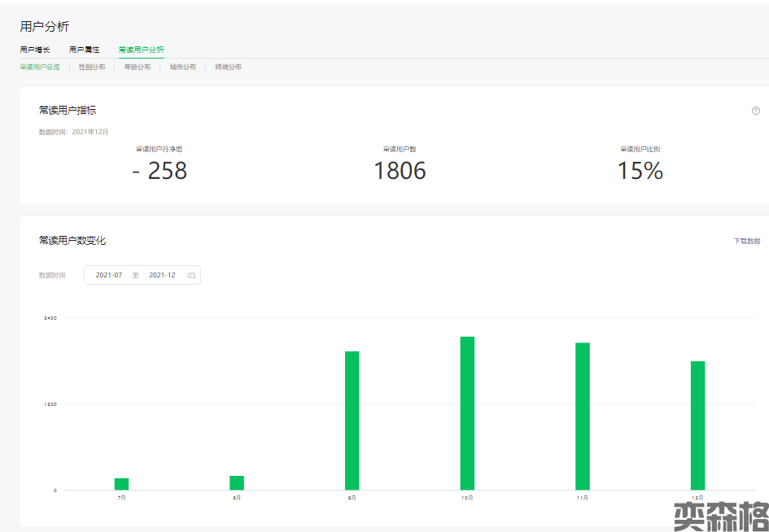Click the start date field 2021-07
The width and height of the screenshot is (769, 532).
[x=109, y=275]
